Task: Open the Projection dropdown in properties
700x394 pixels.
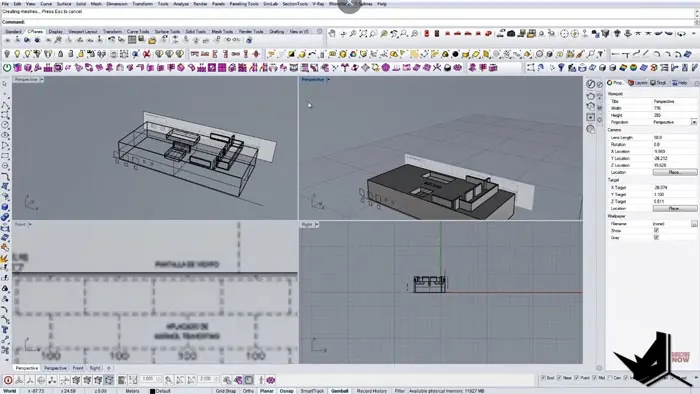Action: pyautogui.click(x=694, y=122)
